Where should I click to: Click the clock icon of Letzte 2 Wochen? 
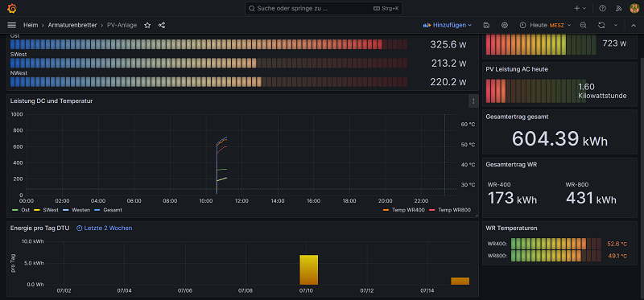[80, 228]
